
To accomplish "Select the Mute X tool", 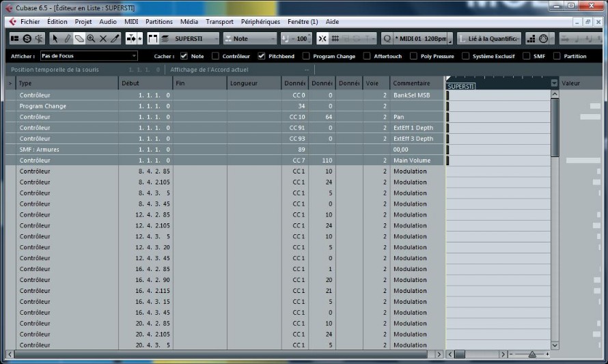I will coord(103,38).
